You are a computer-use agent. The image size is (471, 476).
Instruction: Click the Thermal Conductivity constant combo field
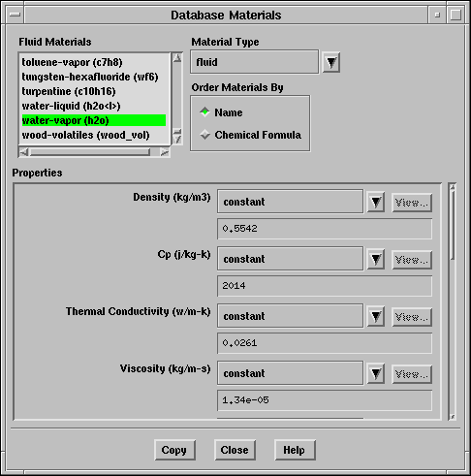[290, 316]
